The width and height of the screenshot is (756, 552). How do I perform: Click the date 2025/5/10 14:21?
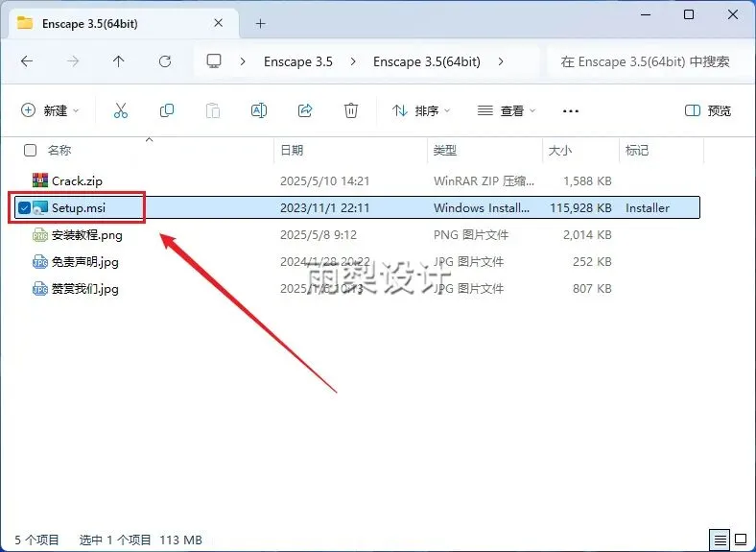click(x=325, y=180)
